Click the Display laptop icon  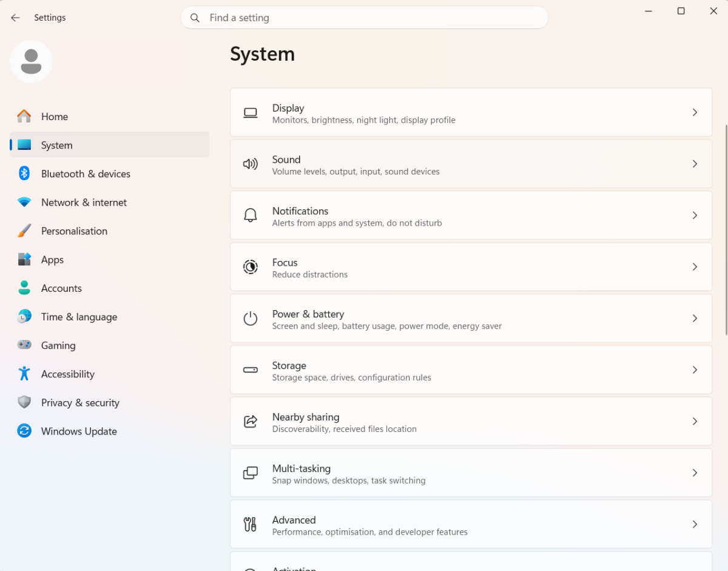pyautogui.click(x=251, y=112)
